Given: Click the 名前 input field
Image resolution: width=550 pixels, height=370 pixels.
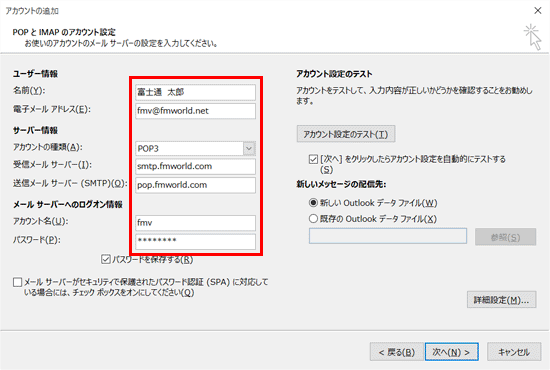Looking at the screenshot, I should tap(195, 92).
